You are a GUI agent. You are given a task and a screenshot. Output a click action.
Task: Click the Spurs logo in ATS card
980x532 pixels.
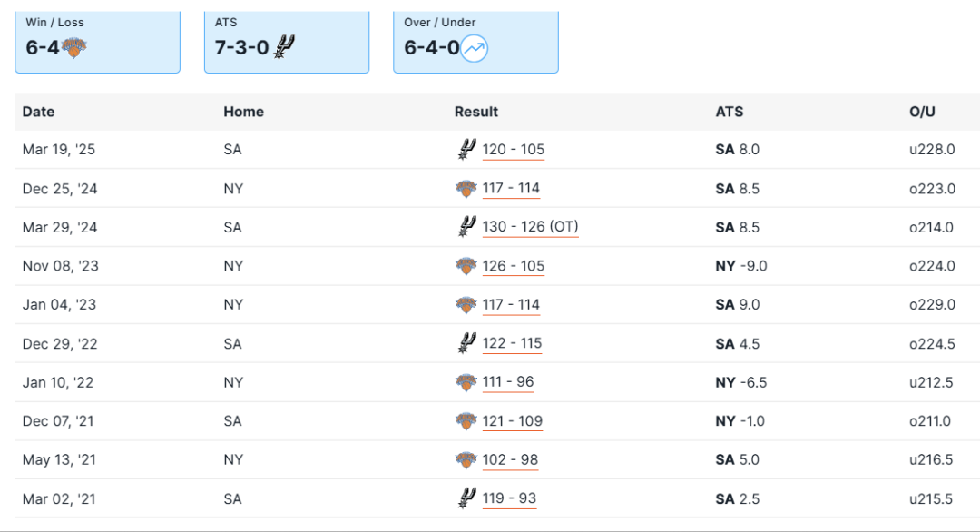pyautogui.click(x=285, y=47)
